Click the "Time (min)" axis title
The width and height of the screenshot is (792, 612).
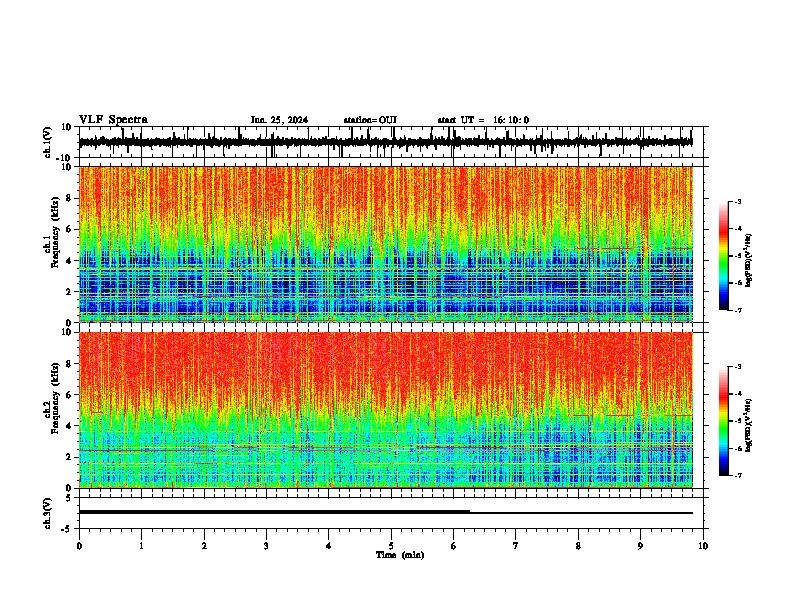point(400,555)
